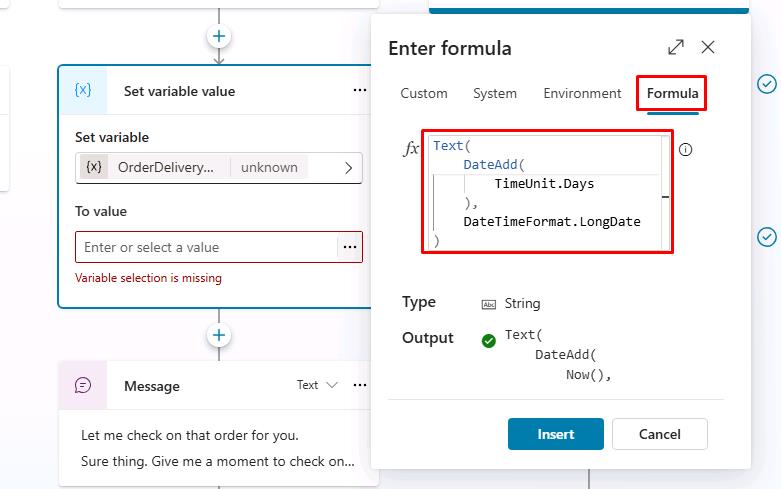Click the Message node chat bubble icon

click(x=83, y=385)
